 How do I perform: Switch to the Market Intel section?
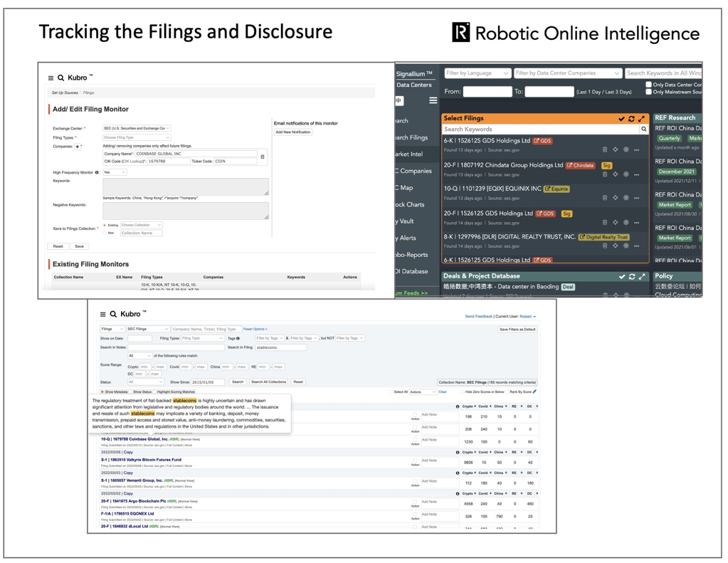pos(409,154)
